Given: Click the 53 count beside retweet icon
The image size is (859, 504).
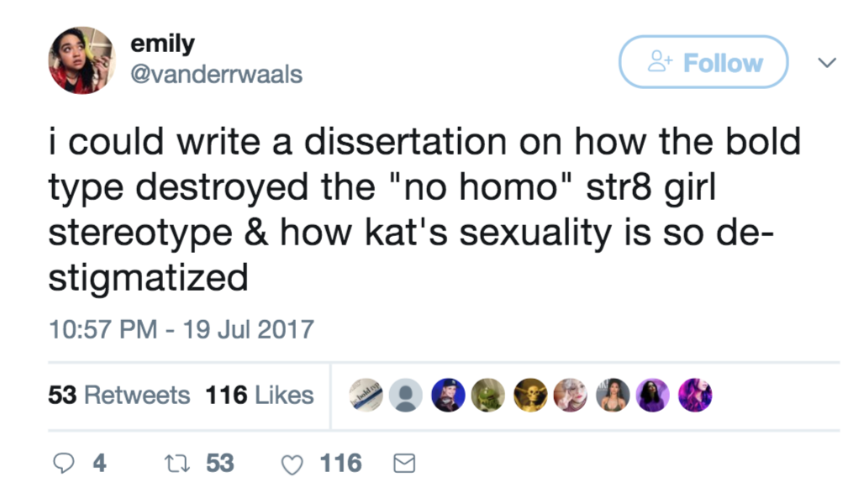Looking at the screenshot, I should coord(220,464).
